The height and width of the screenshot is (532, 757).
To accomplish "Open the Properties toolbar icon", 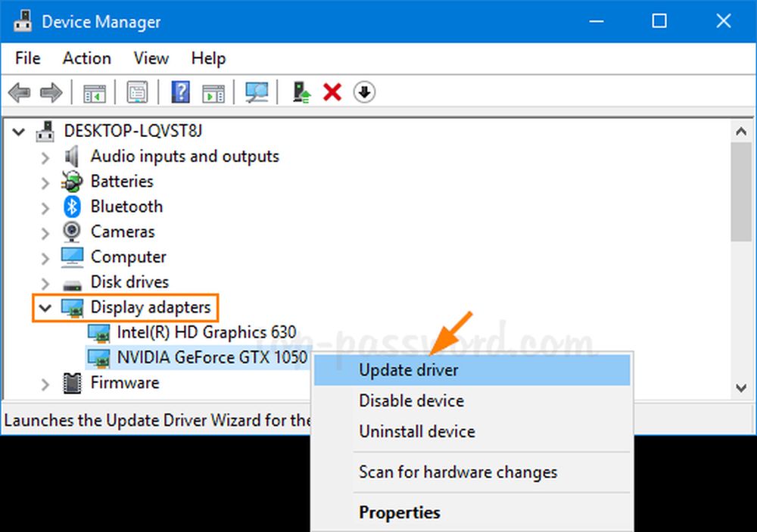I will [x=137, y=92].
